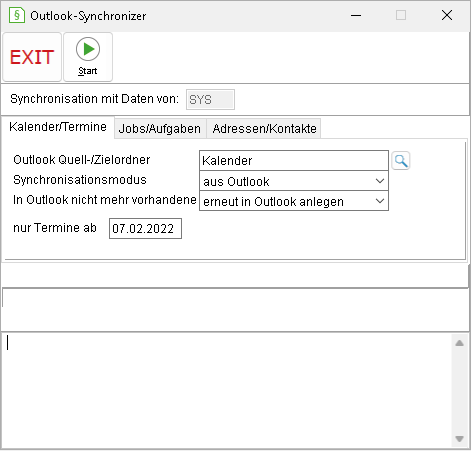Close the Outlook-Synchronizer window
This screenshot has height=451, width=472.
click(x=447, y=15)
